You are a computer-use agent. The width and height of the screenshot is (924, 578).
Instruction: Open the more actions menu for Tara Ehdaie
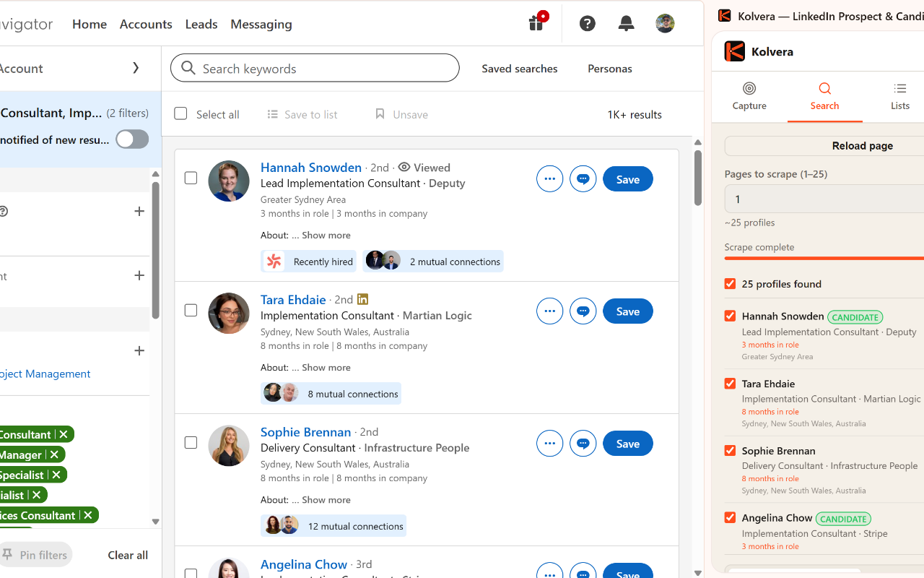(550, 311)
